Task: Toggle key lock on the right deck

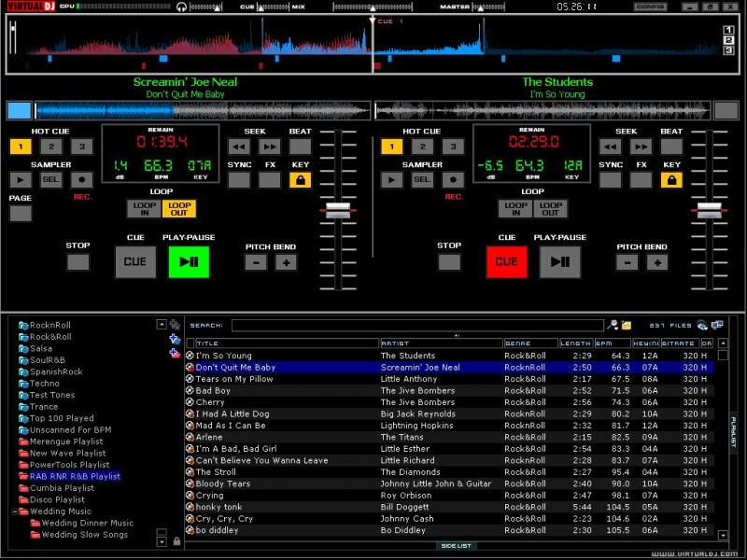Action: click(x=671, y=180)
